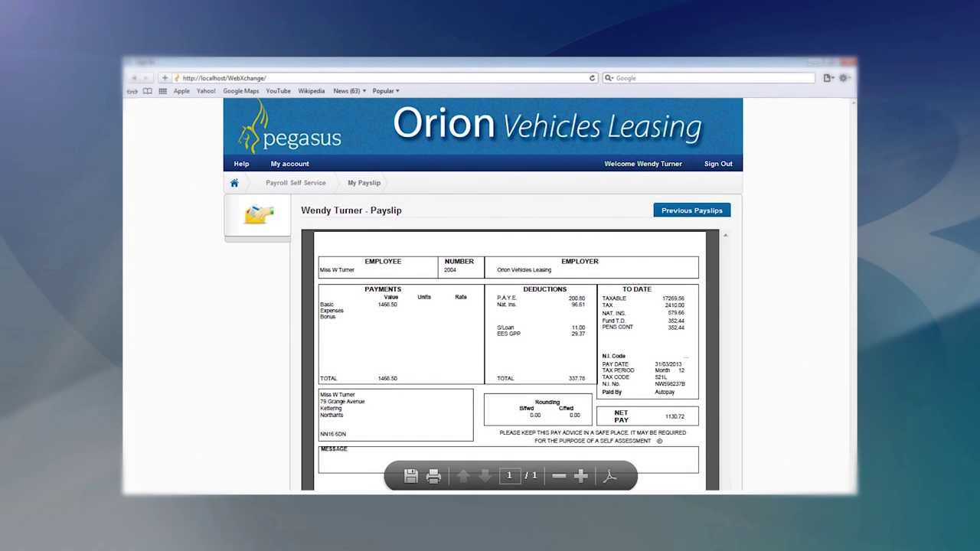The height and width of the screenshot is (551, 980).
Task: Click the Google search field
Action: tap(708, 78)
